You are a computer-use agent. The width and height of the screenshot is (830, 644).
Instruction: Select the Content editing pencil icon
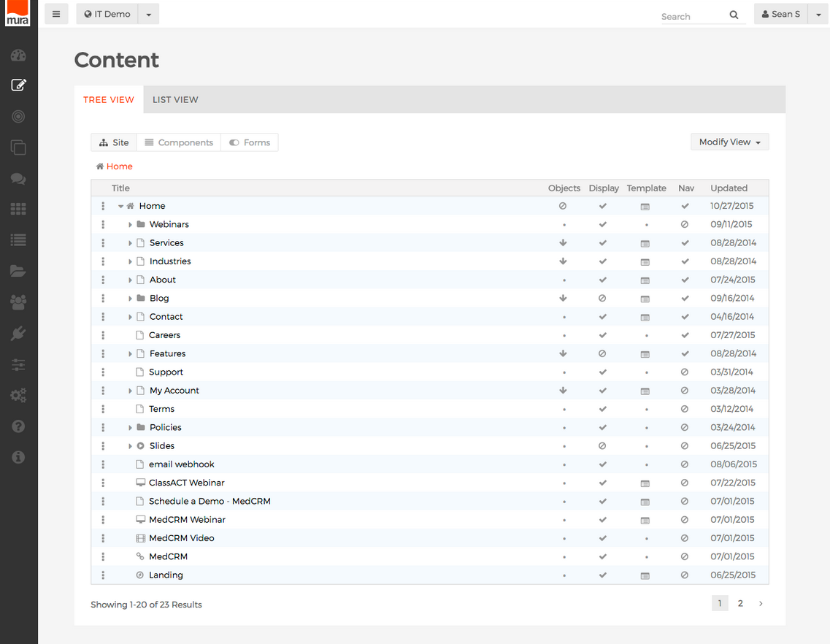(x=18, y=85)
